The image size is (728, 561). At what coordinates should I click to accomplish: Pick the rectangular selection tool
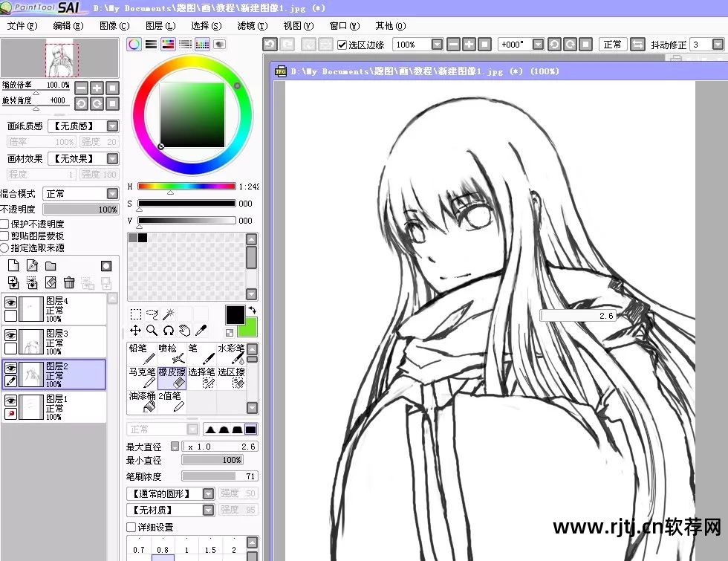[135, 314]
